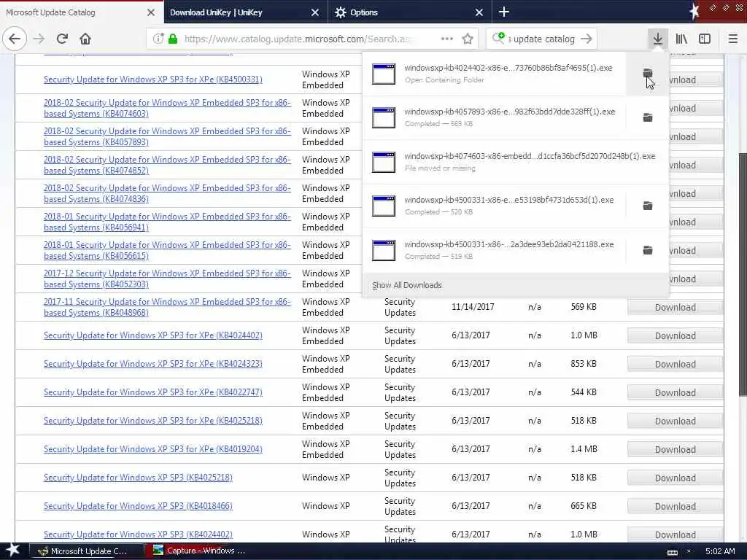Click the green padlock security icon

pos(173,39)
